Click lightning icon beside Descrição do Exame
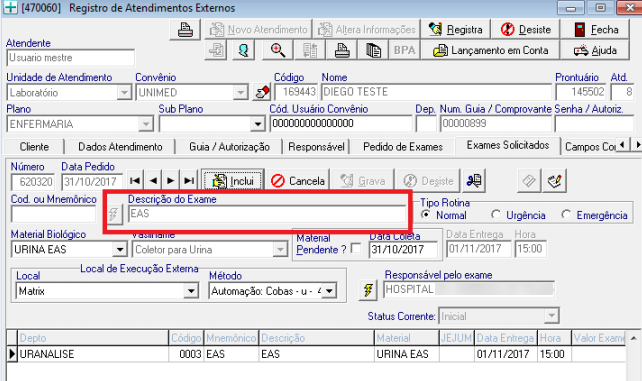This screenshot has height=381, width=642. (114, 214)
